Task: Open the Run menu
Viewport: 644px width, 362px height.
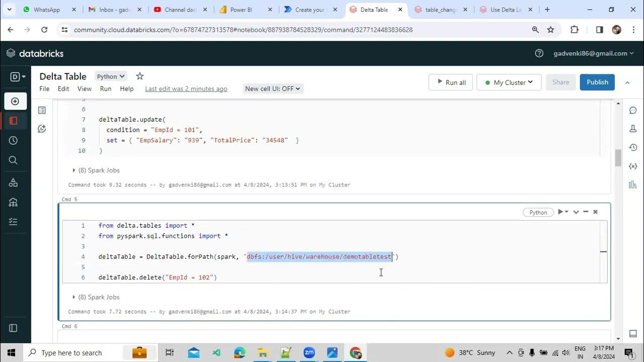Action: tap(106, 88)
